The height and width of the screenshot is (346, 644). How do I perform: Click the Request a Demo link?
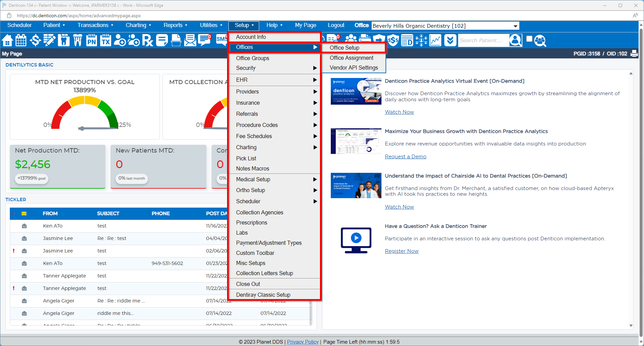[x=405, y=157]
